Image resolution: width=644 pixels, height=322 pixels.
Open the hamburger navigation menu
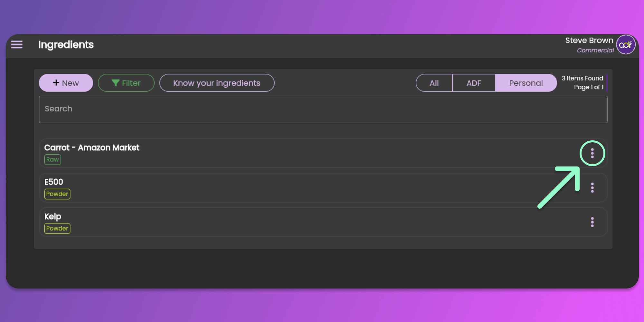point(17,44)
